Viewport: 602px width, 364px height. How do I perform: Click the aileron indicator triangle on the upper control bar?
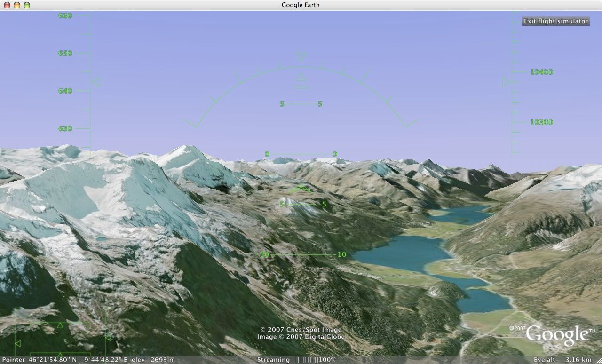(60, 325)
